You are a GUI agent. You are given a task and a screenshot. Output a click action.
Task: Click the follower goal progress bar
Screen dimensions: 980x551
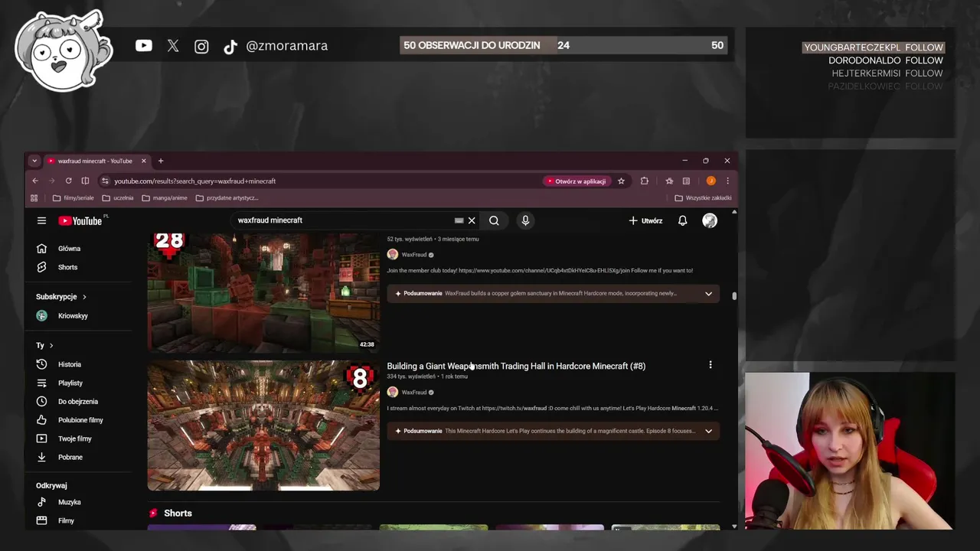click(563, 45)
